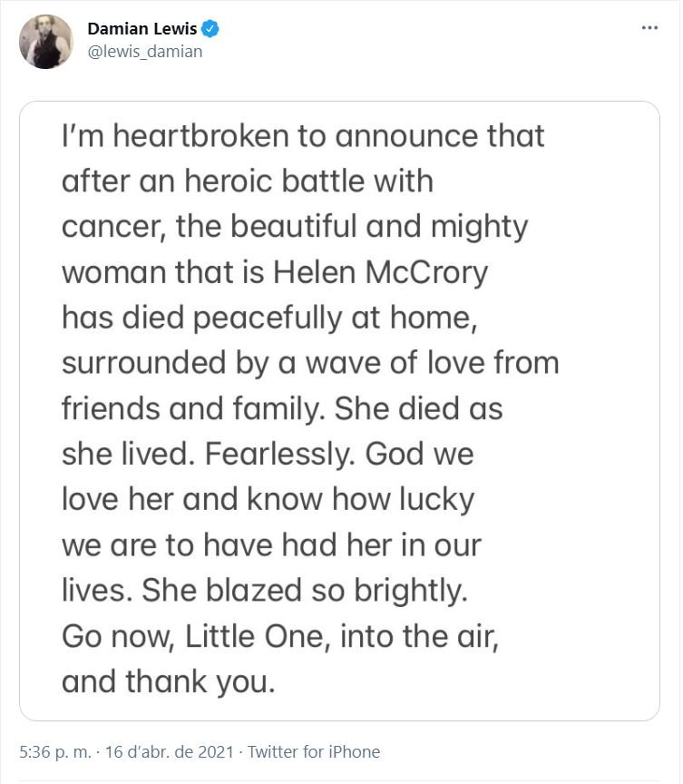683x784 pixels.
Task: Click "after an heroic battle with" line
Action: click(247, 181)
